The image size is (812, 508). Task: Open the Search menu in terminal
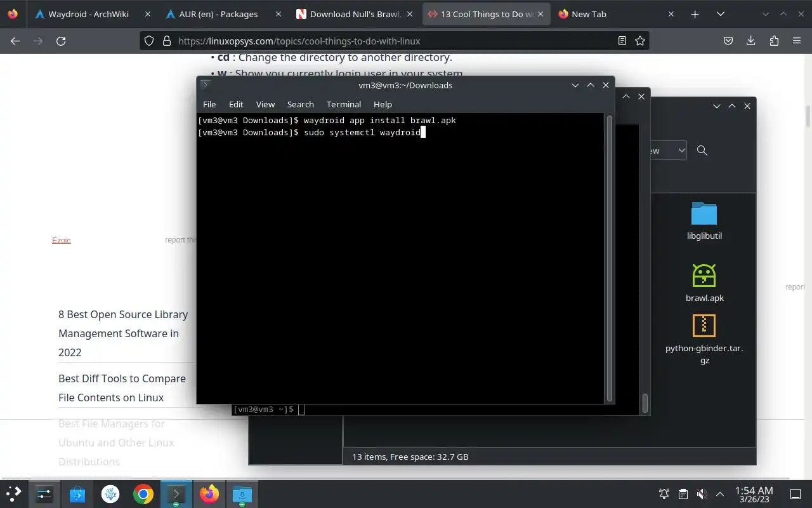[x=300, y=104]
